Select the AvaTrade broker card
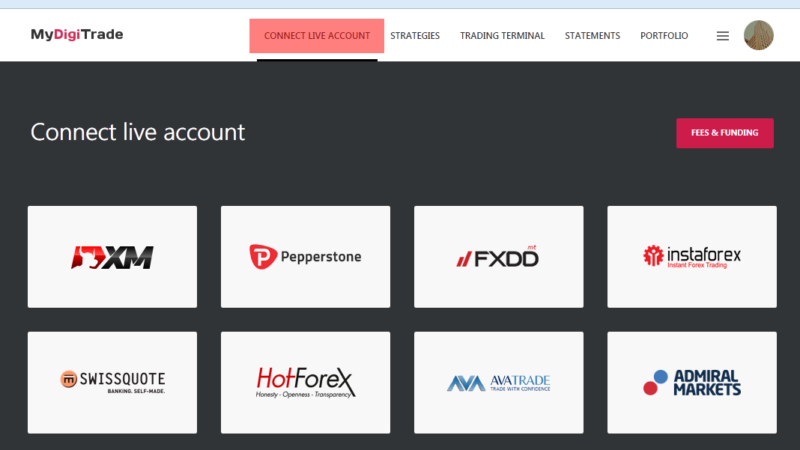This screenshot has width=800, height=450. (x=499, y=383)
